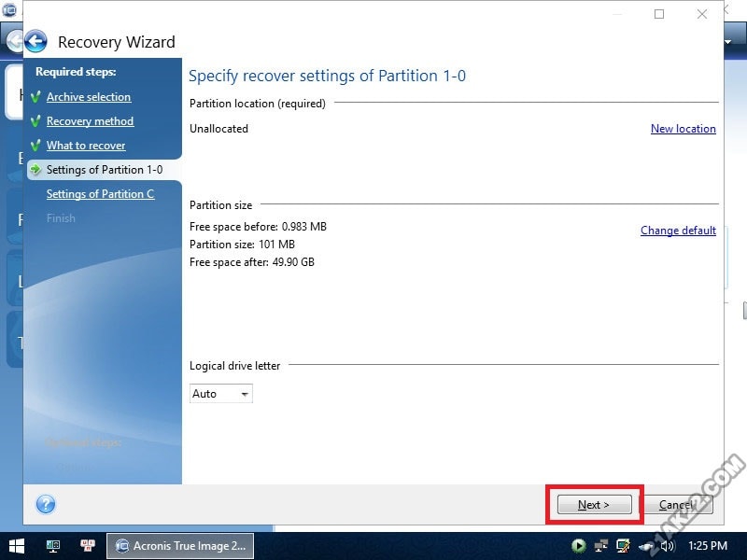Open the volume speaker icon

pyautogui.click(x=668, y=546)
